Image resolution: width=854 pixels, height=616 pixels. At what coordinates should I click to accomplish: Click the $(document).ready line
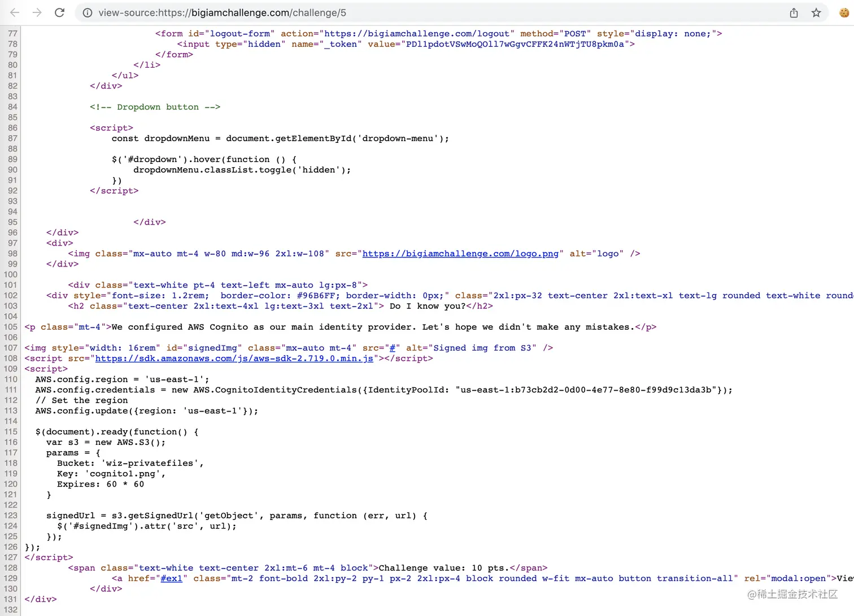click(x=117, y=432)
